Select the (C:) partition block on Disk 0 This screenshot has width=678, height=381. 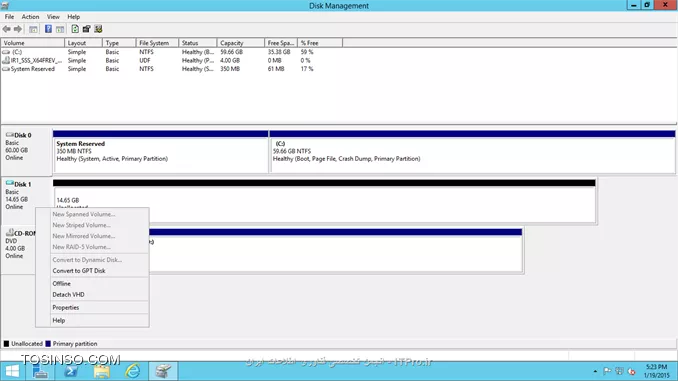472,151
